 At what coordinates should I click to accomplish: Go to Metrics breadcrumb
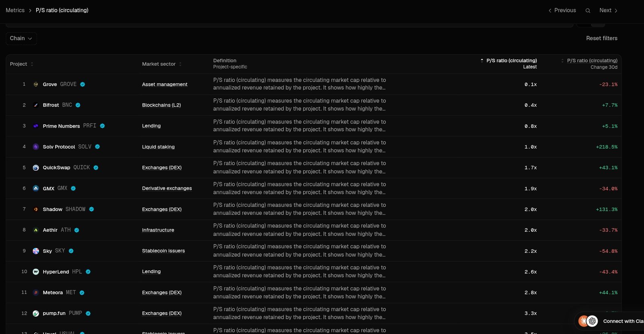(x=15, y=10)
